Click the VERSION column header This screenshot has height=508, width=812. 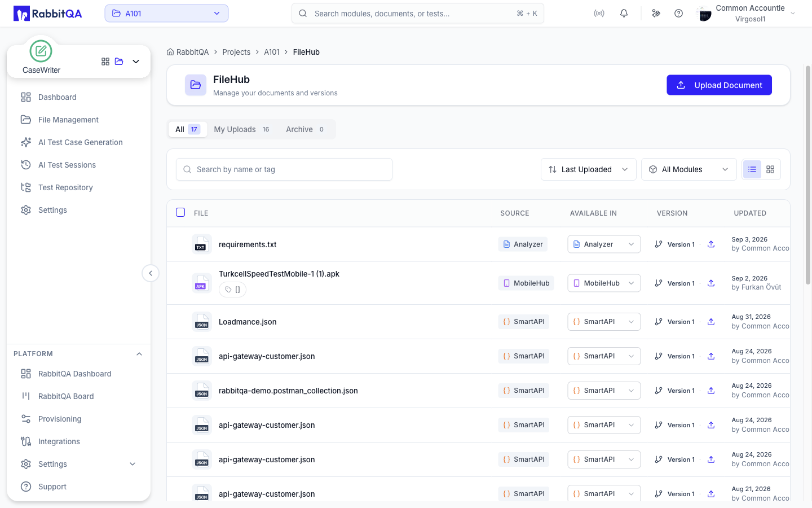tap(672, 213)
